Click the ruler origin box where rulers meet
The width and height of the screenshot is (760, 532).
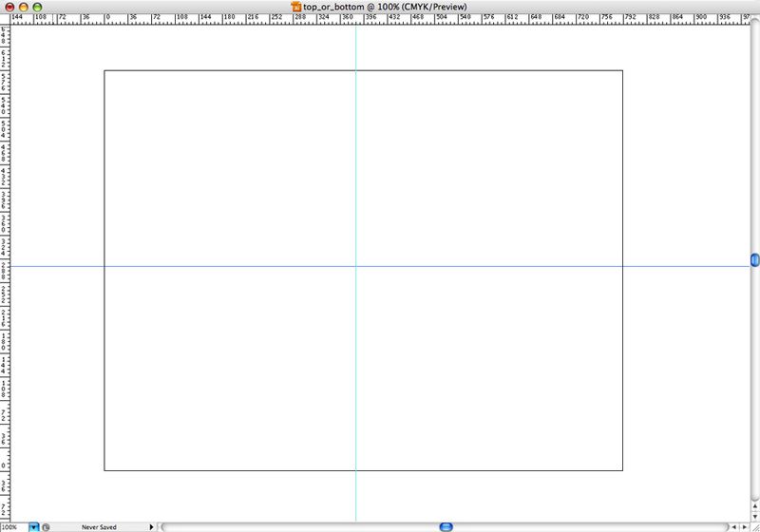point(4,17)
